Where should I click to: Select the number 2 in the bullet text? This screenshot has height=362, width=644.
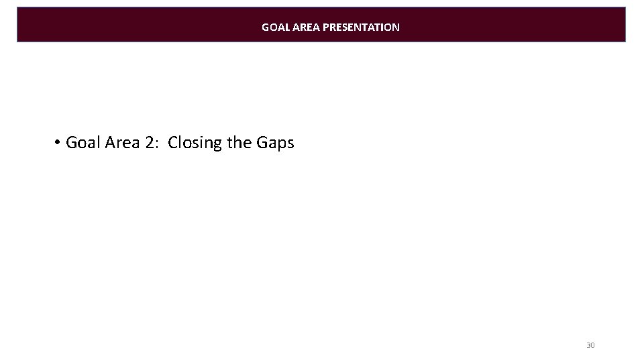tap(148, 143)
